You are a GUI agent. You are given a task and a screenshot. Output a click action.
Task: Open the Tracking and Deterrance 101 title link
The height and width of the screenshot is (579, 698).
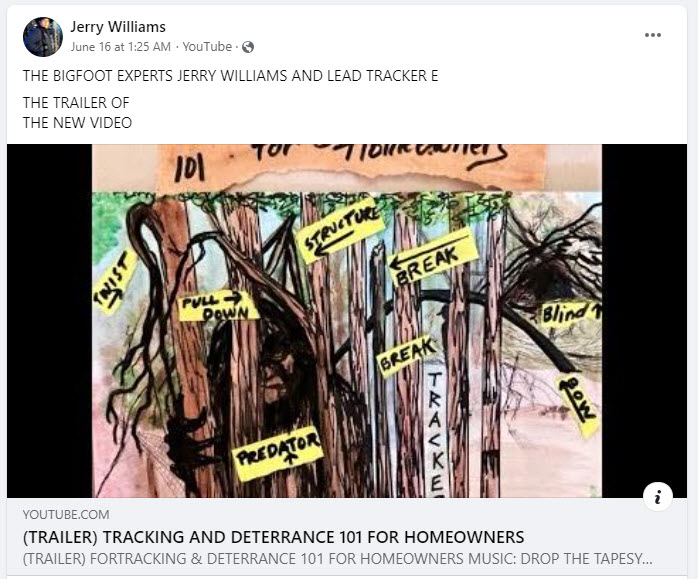pyautogui.click(x=273, y=537)
